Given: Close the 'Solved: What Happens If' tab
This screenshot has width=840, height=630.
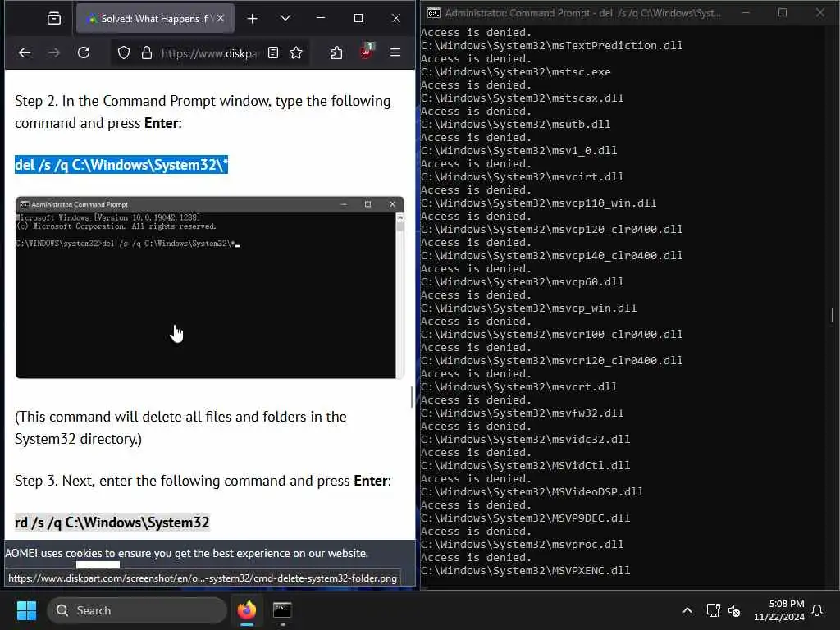Looking at the screenshot, I should point(221,18).
